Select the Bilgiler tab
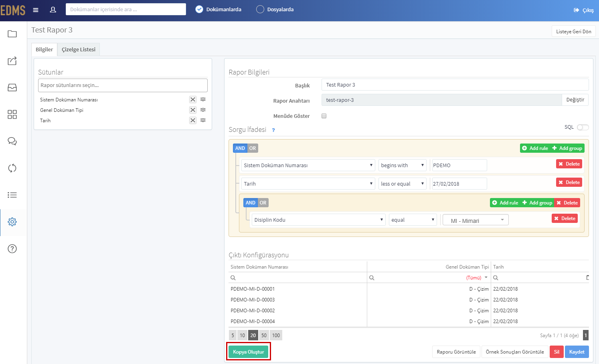This screenshot has width=599, height=364. pos(44,49)
